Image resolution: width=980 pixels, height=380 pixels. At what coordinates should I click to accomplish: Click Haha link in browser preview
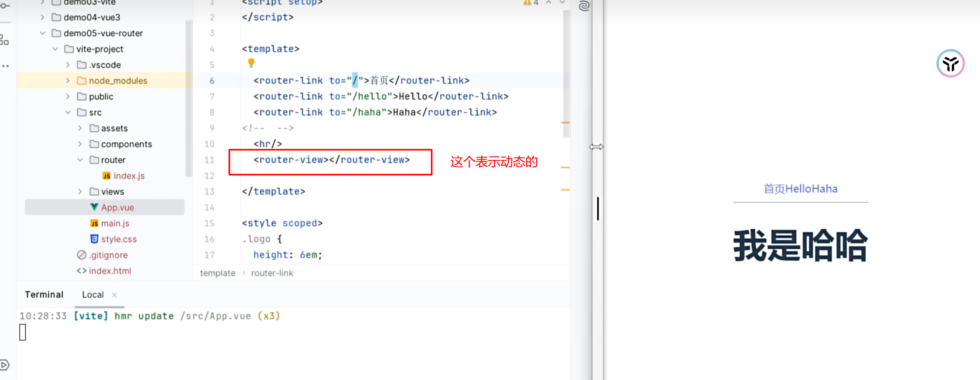pos(824,189)
